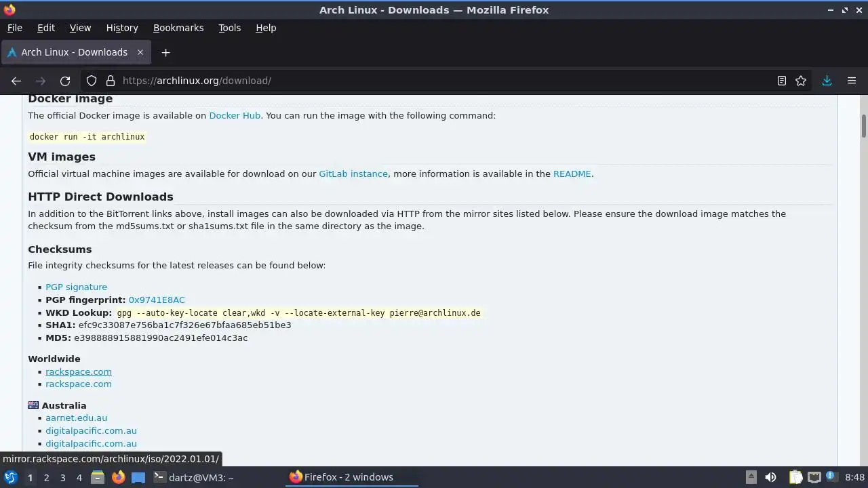Open the system start menu bird icon
This screenshot has height=488, width=868.
[10, 477]
